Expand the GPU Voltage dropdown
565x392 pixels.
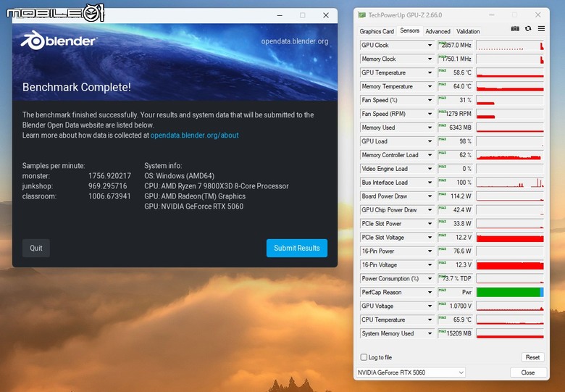coord(430,306)
